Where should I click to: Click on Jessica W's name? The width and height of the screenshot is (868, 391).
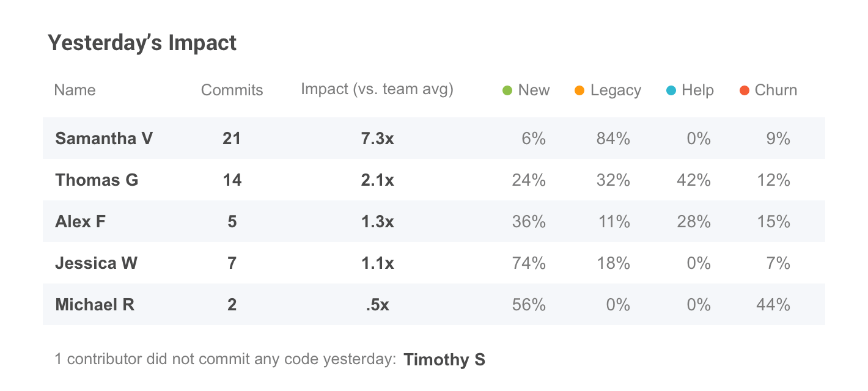pos(96,263)
